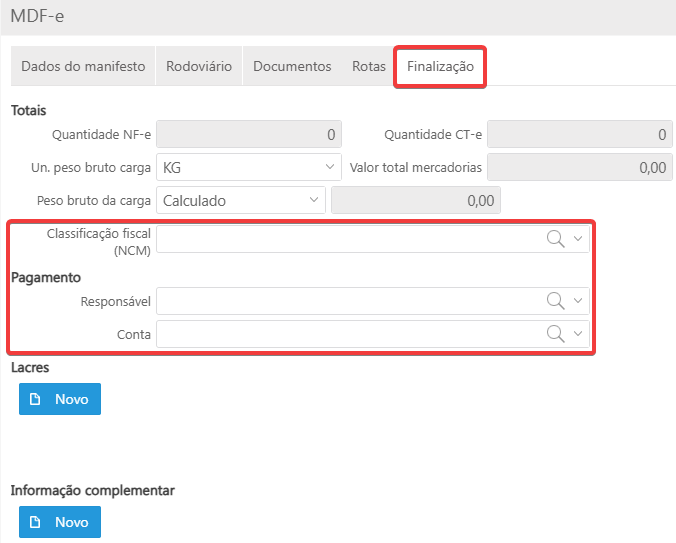
Task: Click the Quantidade CT-e field
Action: (x=579, y=134)
